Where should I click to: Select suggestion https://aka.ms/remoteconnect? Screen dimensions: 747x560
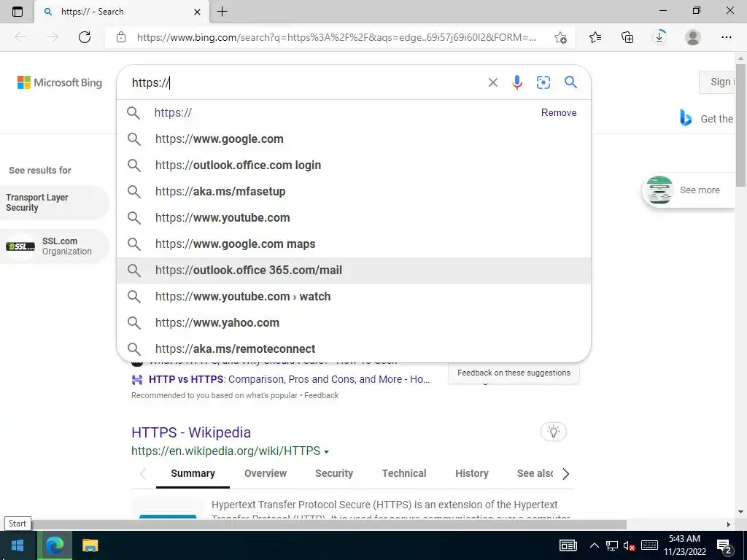click(x=354, y=349)
